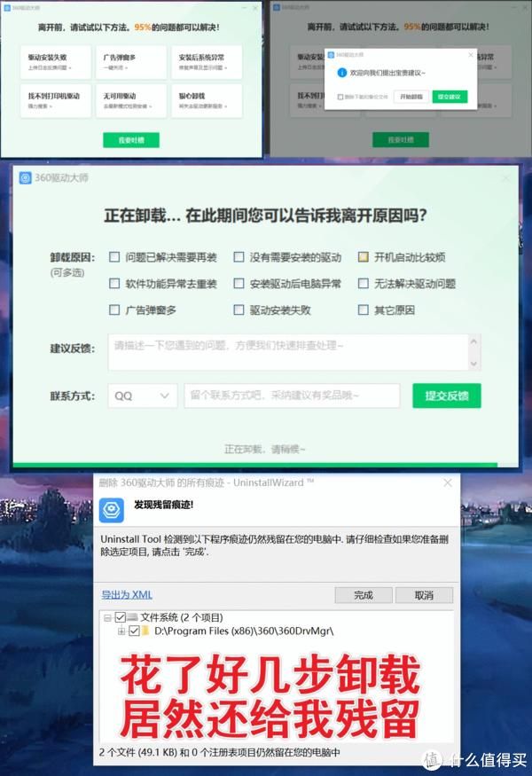This screenshot has height=776, width=532.
Task: Open the 无可用驱动 help card
Action: click(131, 100)
